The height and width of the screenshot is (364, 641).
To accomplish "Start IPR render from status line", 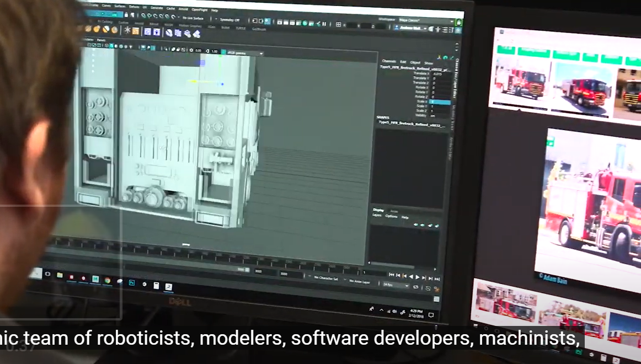I will pos(292,23).
